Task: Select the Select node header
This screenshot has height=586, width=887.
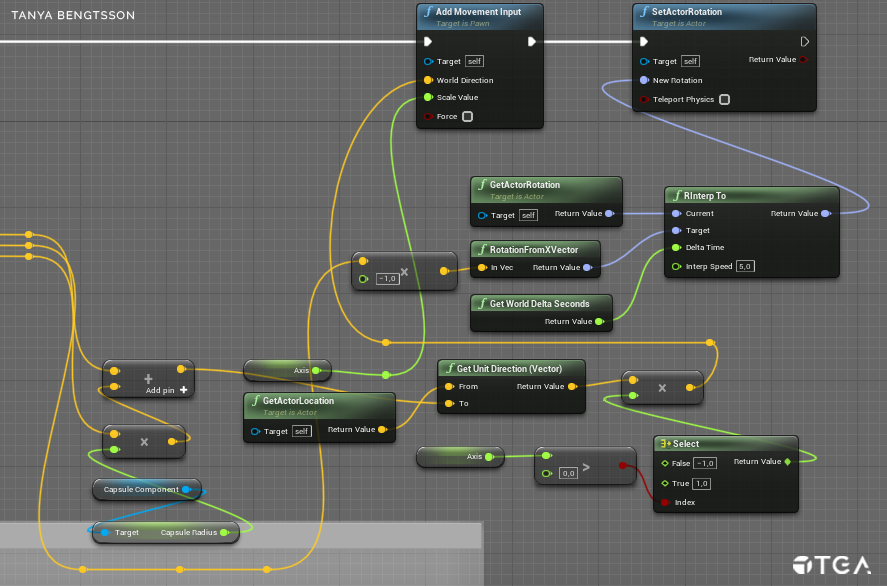Action: (x=726, y=444)
